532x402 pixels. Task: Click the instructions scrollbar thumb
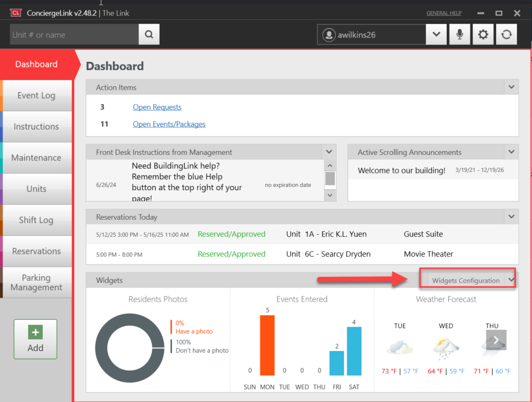coord(330,179)
